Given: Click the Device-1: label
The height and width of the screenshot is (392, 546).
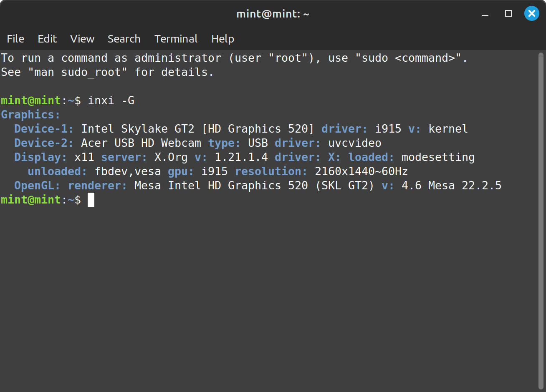Looking at the screenshot, I should [44, 129].
